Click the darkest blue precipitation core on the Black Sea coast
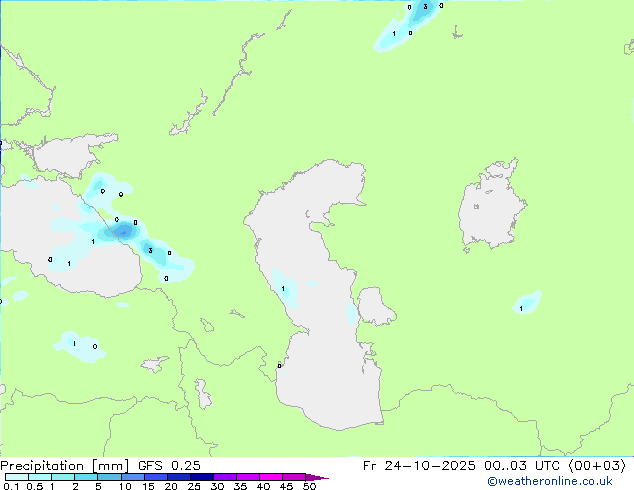This screenshot has height=490, width=634. coord(123,232)
